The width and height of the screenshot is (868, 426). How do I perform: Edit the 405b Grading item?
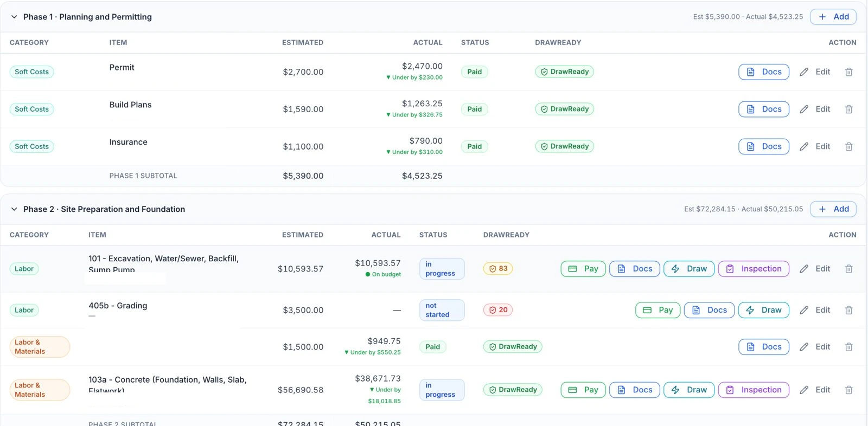tap(815, 310)
